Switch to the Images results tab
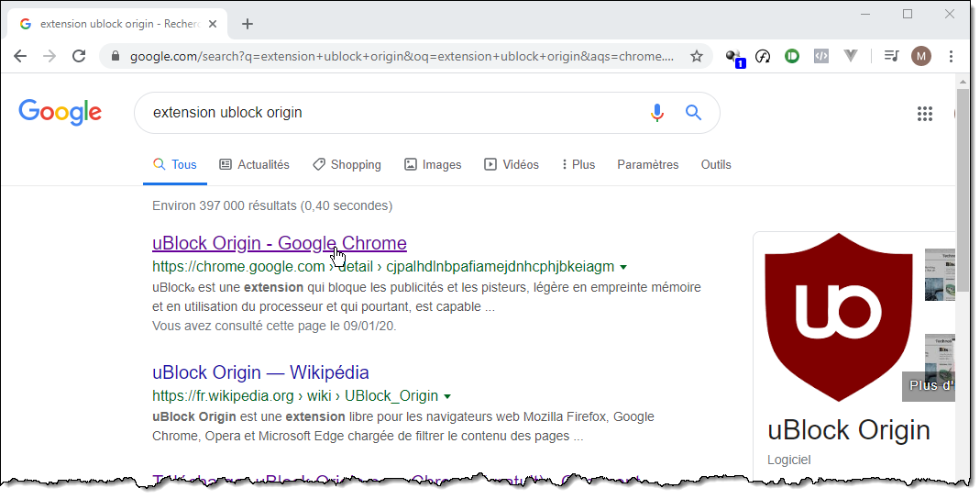Image resolution: width=980 pixels, height=499 pixels. (433, 165)
